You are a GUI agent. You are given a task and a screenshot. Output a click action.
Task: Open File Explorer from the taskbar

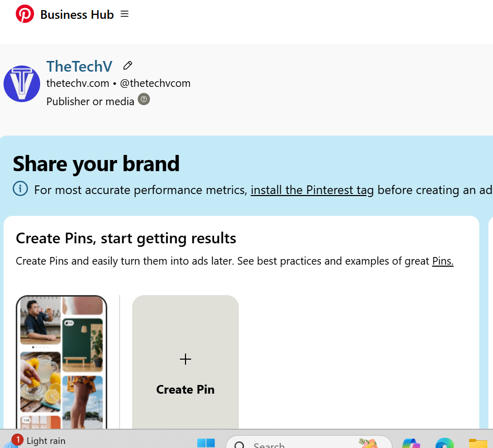478,443
